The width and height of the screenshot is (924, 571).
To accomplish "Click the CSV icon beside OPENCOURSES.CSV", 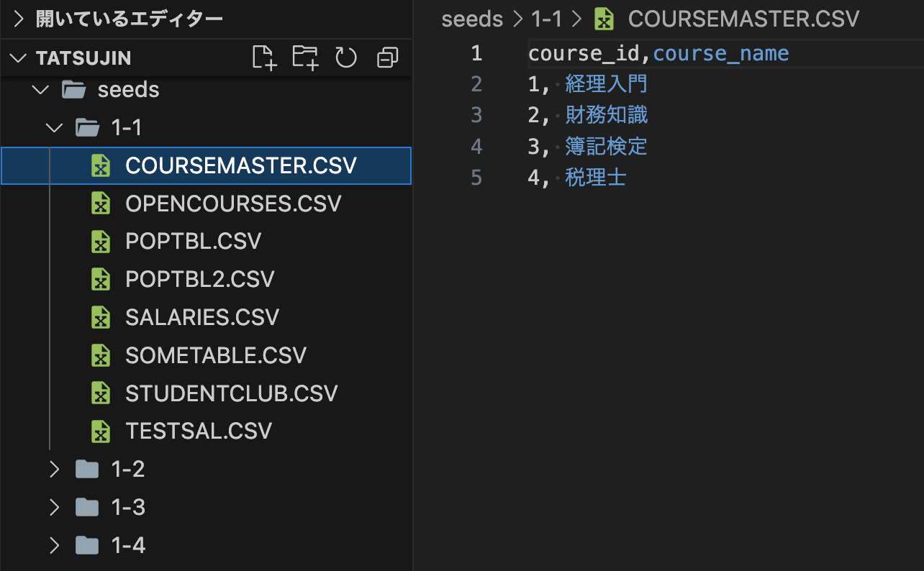I will [100, 203].
